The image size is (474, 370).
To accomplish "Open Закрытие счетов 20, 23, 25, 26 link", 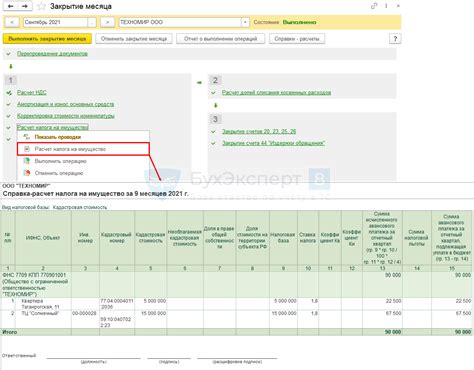I will click(259, 132).
